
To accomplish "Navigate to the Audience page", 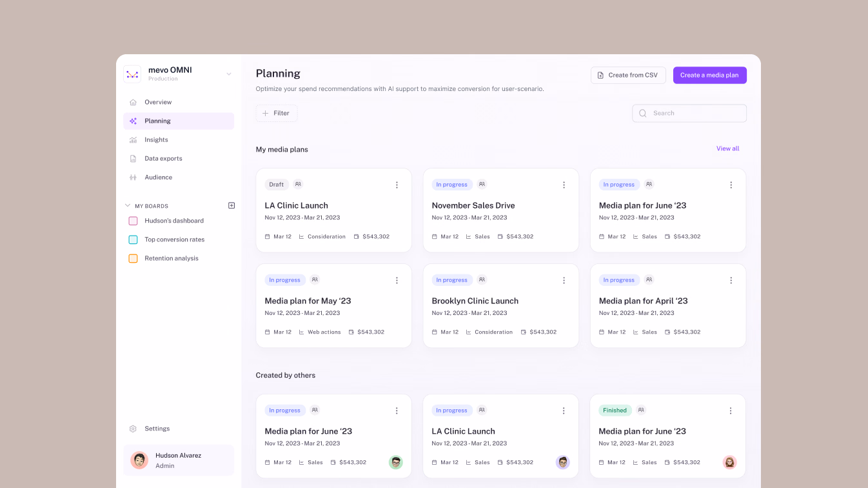I will click(179, 177).
